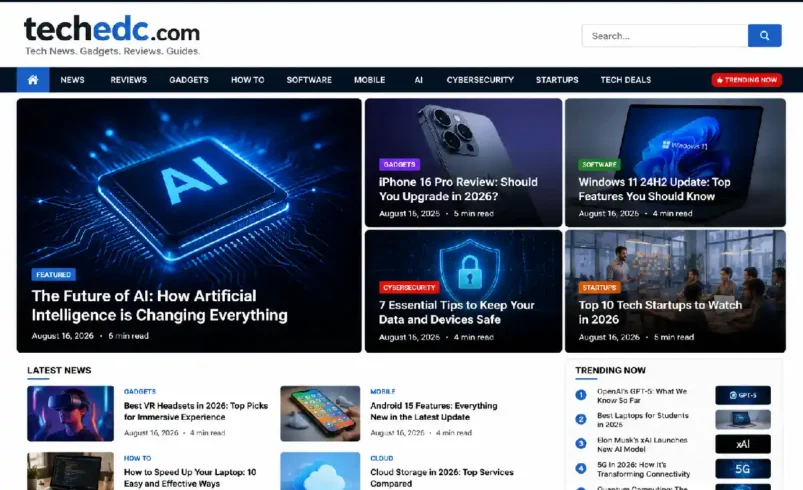This screenshot has height=490, width=803.
Task: Open the NEWS menu item
Action: (72, 80)
